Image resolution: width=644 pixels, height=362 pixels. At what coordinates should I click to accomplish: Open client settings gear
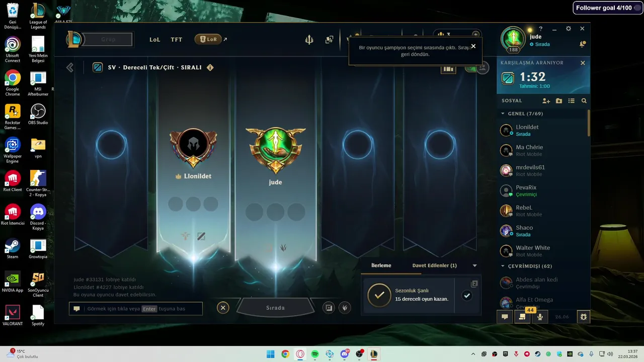[x=569, y=29]
